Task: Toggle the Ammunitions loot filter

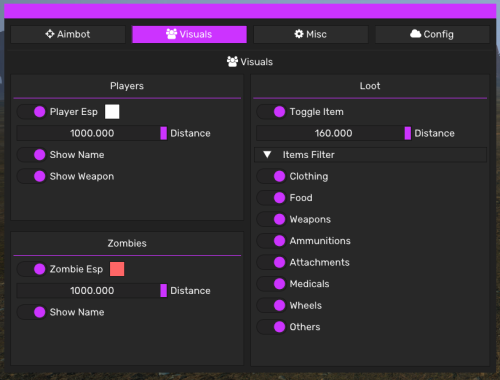Action: tap(271, 241)
